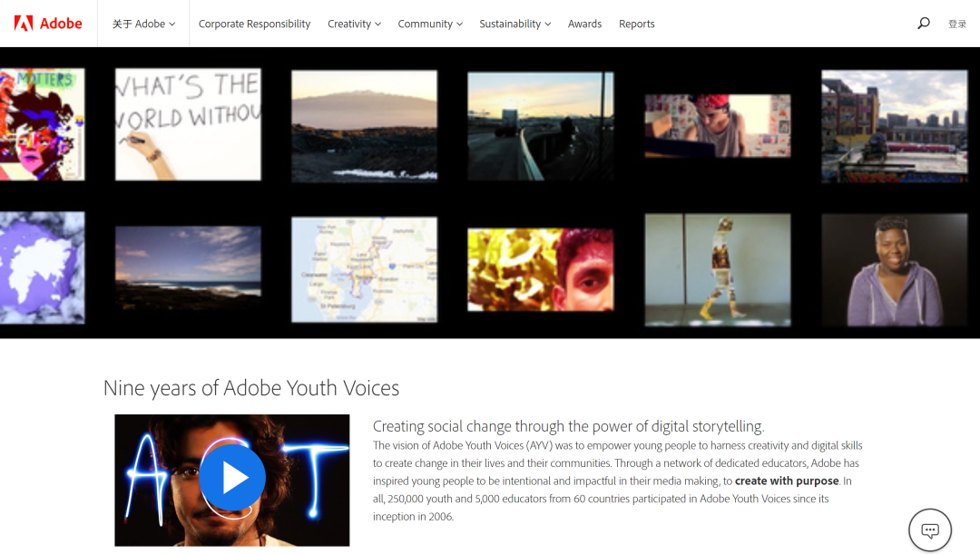
Task: Open the city rooftop skyline thumbnail
Action: pos(895,125)
